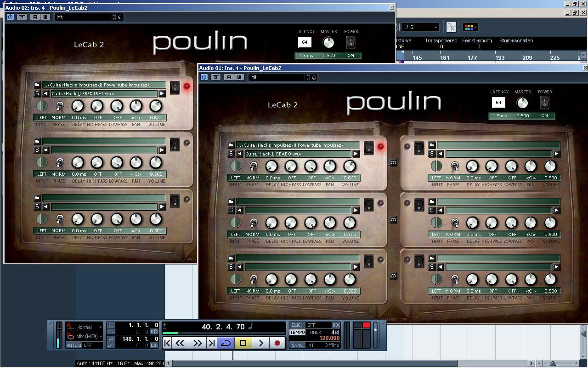Screen dimensions: 588x368
Task: Open the Init preset dropdown in Audio 01
Action: pos(277,77)
